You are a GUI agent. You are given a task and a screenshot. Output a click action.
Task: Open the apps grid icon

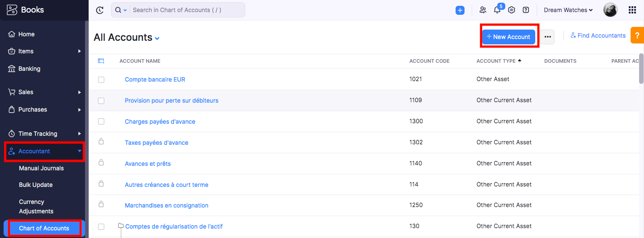pyautogui.click(x=632, y=10)
